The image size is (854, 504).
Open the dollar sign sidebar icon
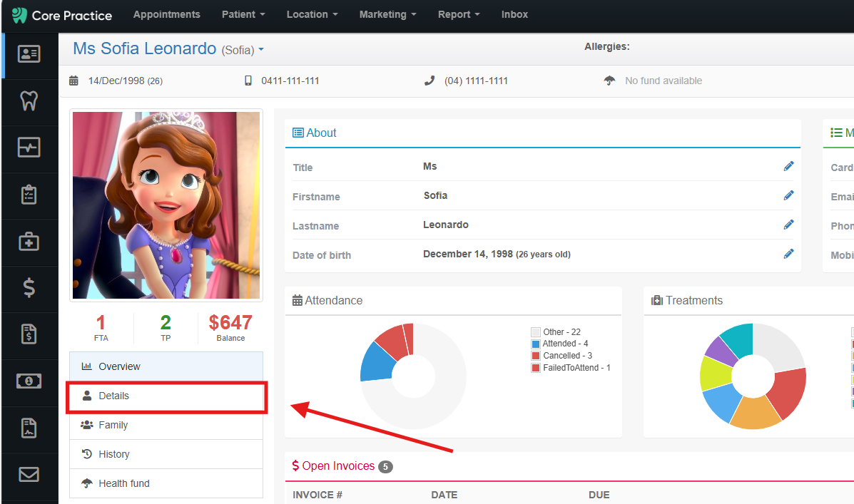click(29, 287)
